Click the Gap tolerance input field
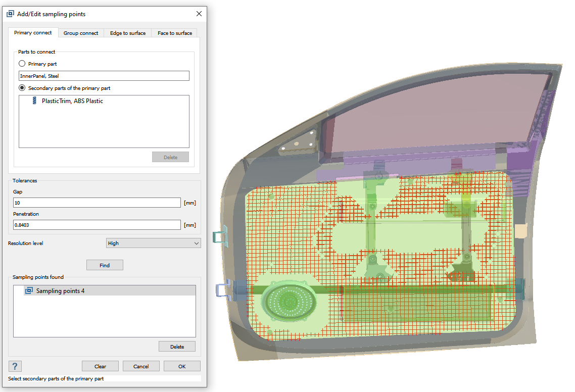Image resolution: width=575 pixels, height=392 pixels. coord(97,203)
